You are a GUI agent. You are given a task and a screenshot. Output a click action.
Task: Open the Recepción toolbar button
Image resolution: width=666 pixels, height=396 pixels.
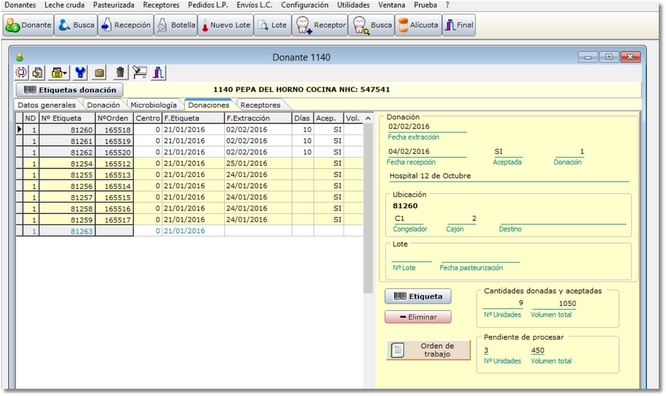click(x=126, y=25)
